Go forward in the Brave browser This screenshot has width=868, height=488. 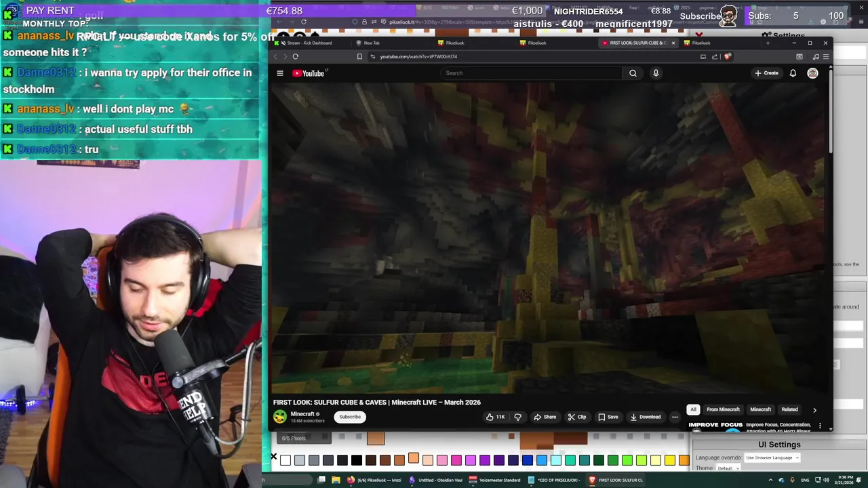[x=285, y=57]
